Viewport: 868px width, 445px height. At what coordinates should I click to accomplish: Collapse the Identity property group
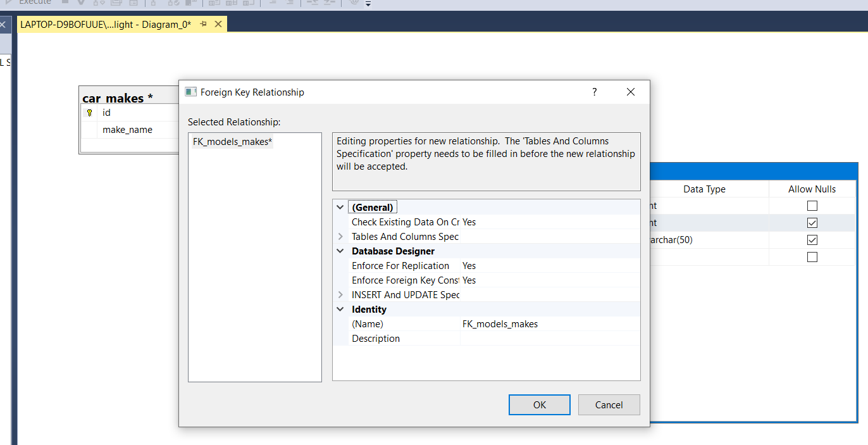click(x=340, y=310)
